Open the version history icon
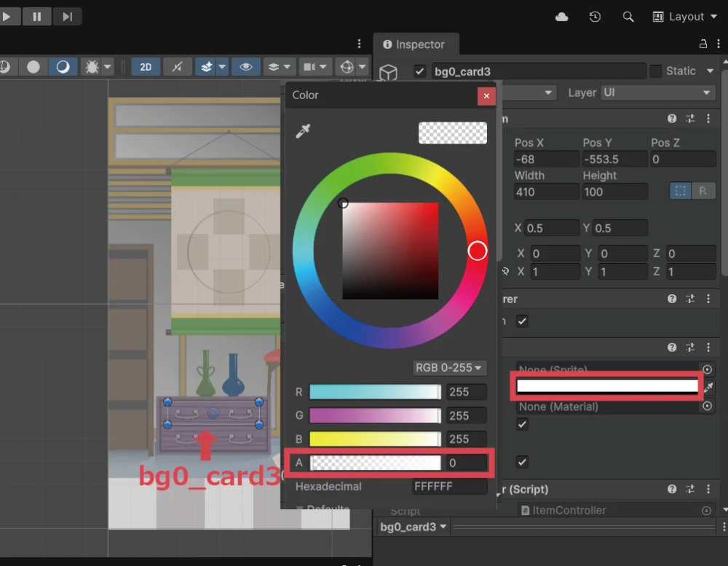Viewport: 728px width, 566px height. (x=595, y=16)
